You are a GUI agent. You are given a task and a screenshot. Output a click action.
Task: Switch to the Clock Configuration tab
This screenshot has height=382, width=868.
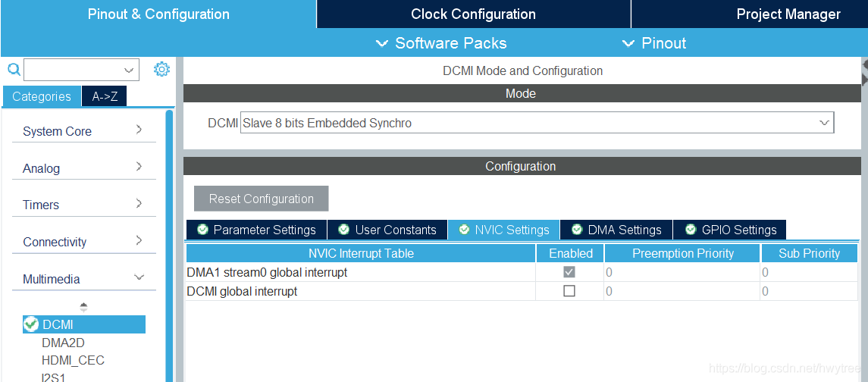473,14
